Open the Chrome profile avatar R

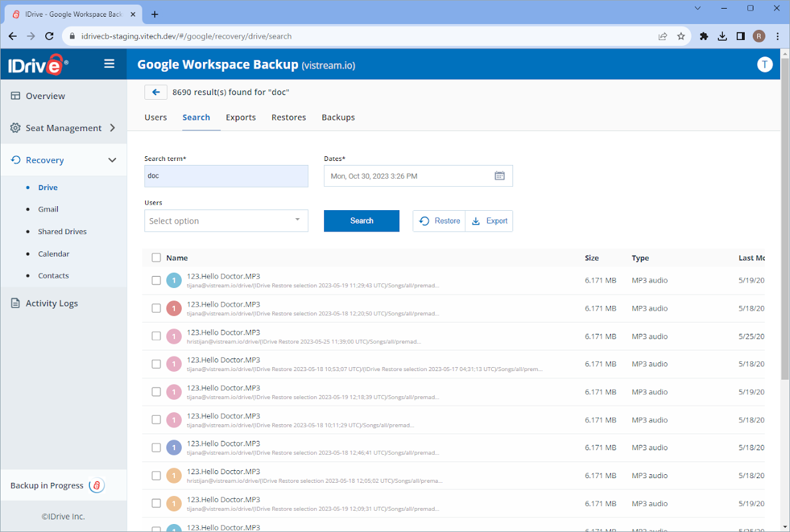759,36
